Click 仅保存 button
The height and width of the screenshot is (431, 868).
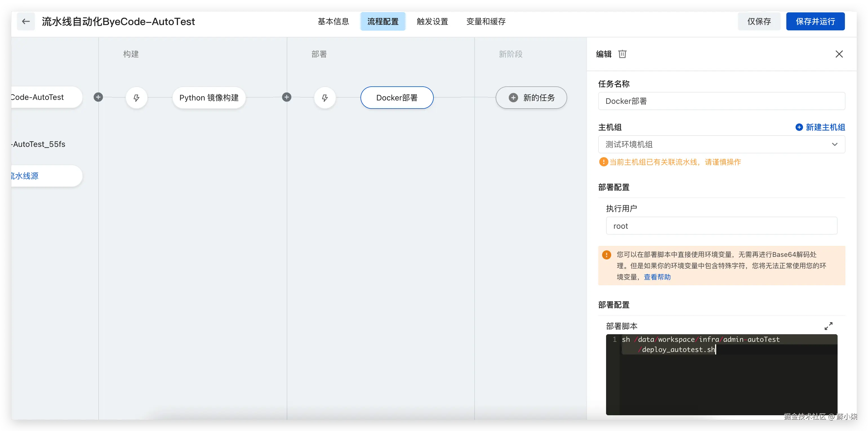(759, 22)
